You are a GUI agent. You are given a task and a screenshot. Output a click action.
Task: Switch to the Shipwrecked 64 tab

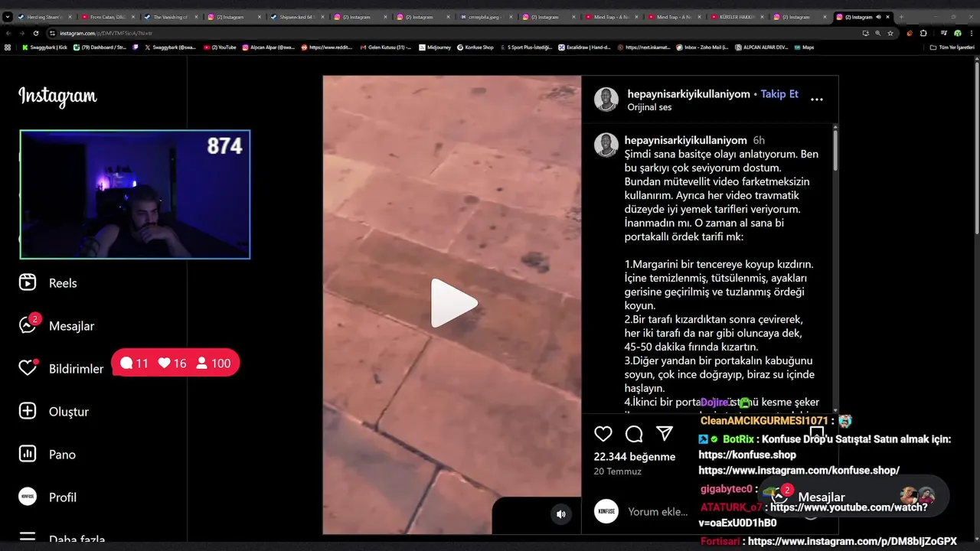coord(296,16)
